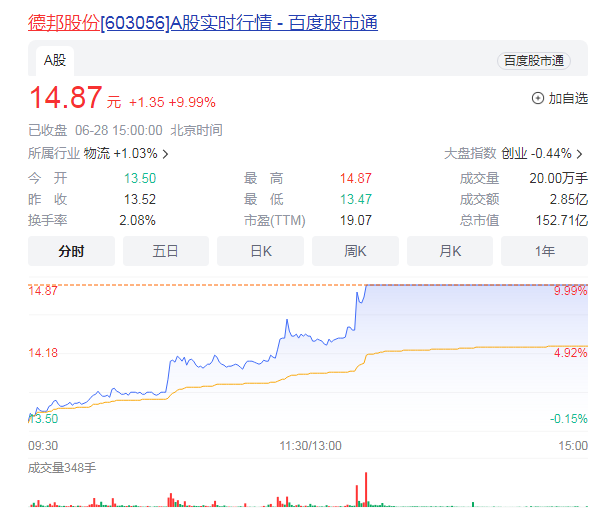The height and width of the screenshot is (517, 607).
Task: Click the 百度股市通 badge button
Action: click(534, 61)
